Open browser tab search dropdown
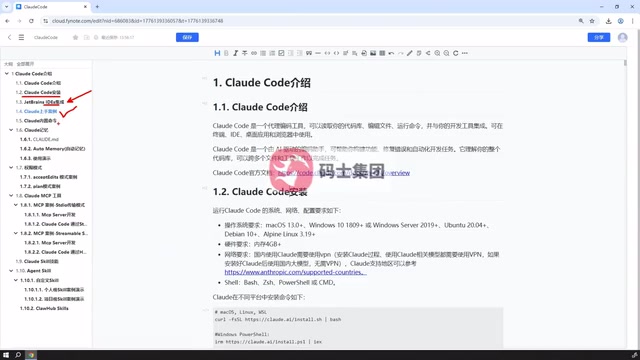The width and height of the screenshot is (640, 360). 6,7
